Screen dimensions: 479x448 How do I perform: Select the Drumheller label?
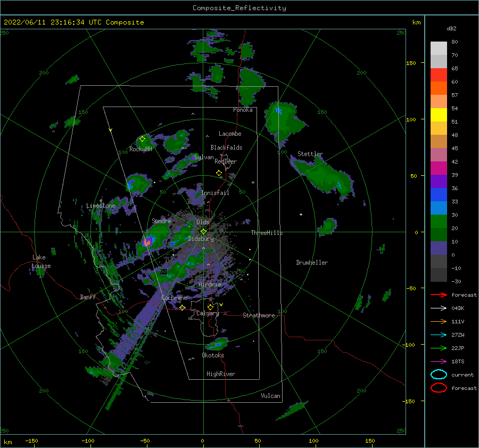click(312, 263)
